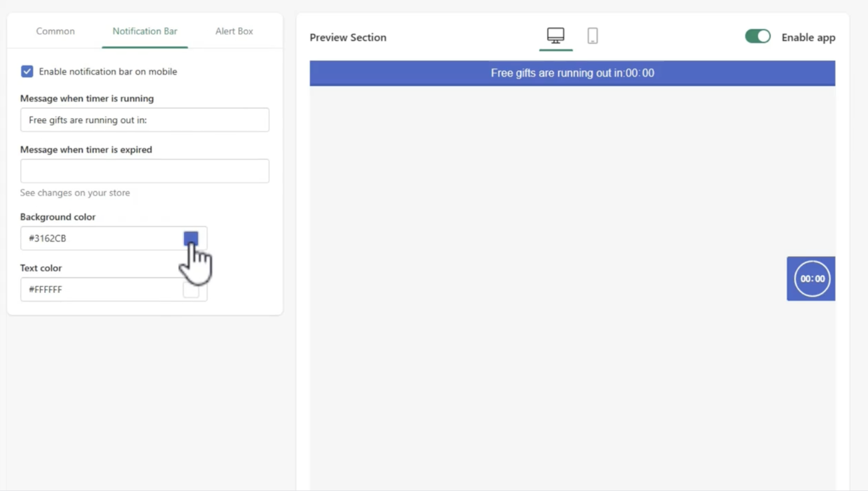Open the Common tab
The width and height of the screenshot is (868, 491).
coord(55,31)
